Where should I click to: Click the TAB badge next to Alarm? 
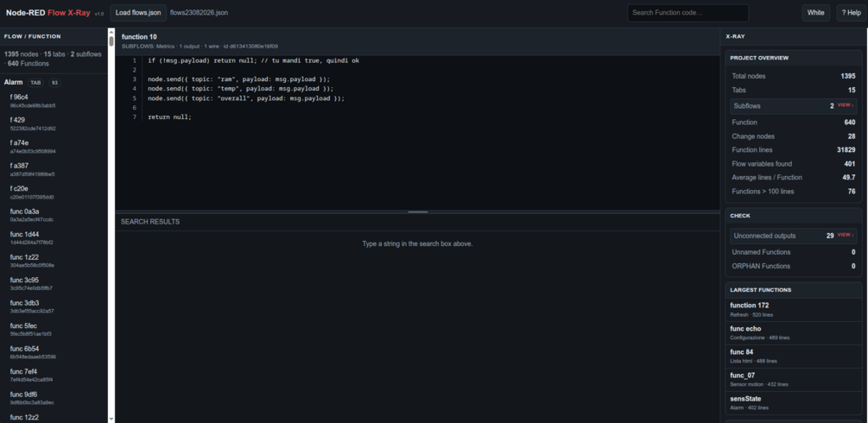coord(35,83)
